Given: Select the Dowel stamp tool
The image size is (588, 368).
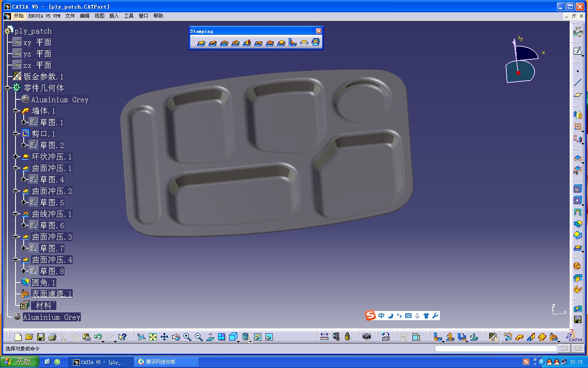Looking at the screenshot, I should click(304, 43).
